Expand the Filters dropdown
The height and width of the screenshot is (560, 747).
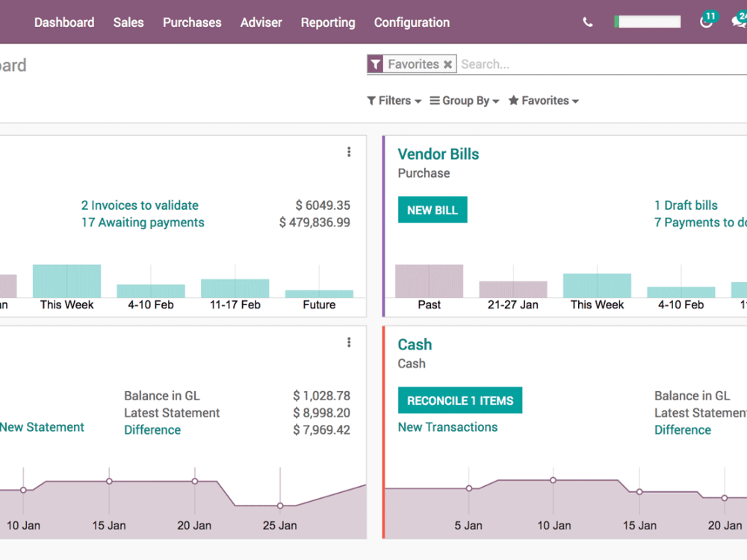[x=394, y=101]
